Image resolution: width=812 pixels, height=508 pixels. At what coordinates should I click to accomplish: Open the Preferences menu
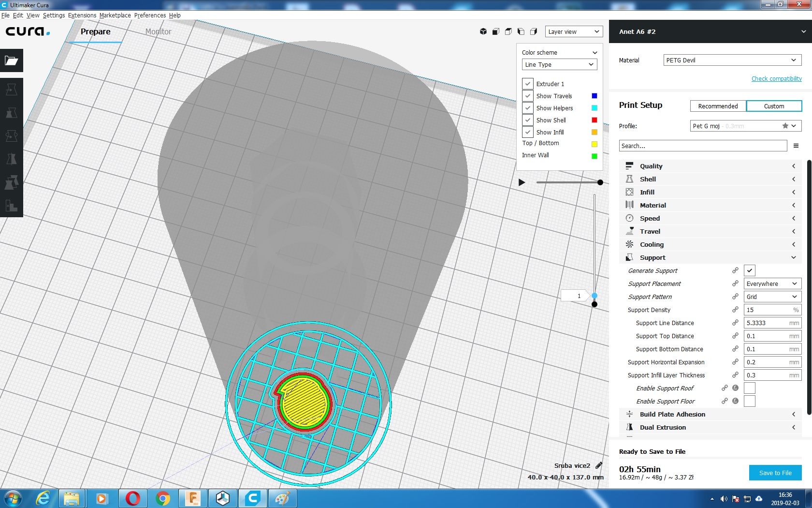(150, 15)
